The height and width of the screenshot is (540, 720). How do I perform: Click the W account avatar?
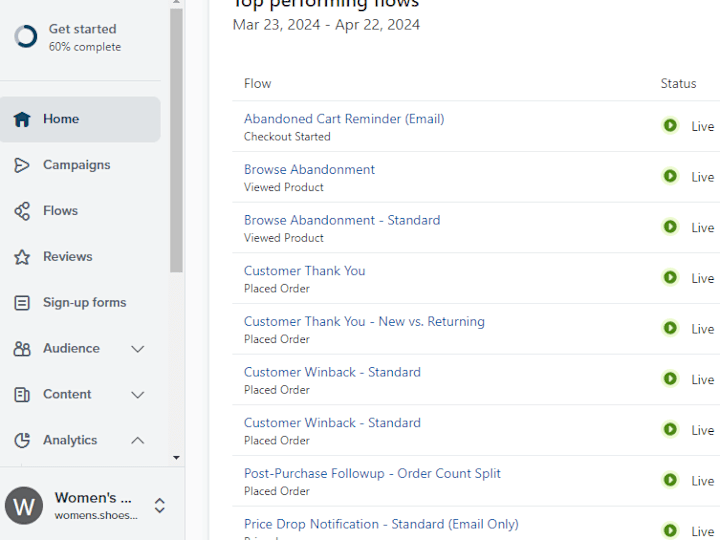(24, 506)
